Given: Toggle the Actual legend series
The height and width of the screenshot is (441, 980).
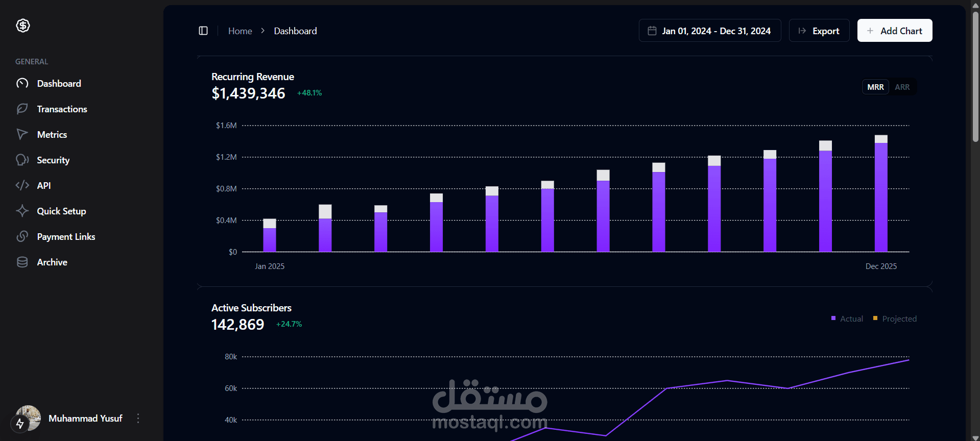Looking at the screenshot, I should (x=847, y=318).
